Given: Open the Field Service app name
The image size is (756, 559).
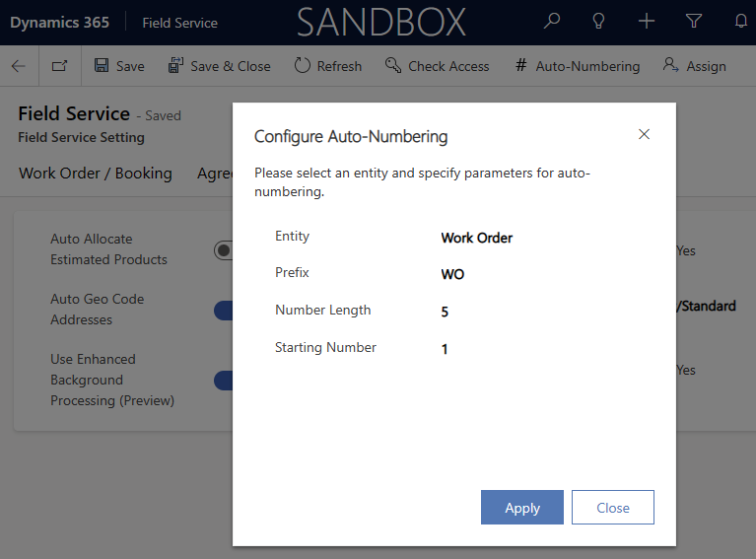Looking at the screenshot, I should (x=179, y=23).
